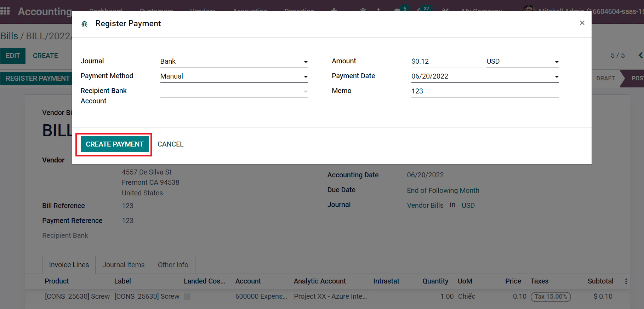Open the USD currency dropdown in dialog

(x=523, y=62)
